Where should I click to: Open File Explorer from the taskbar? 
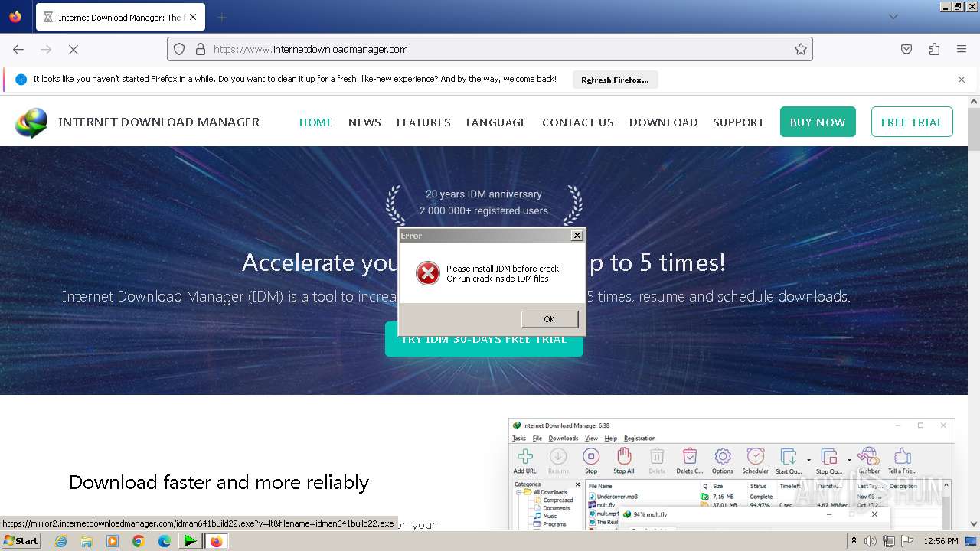87,541
